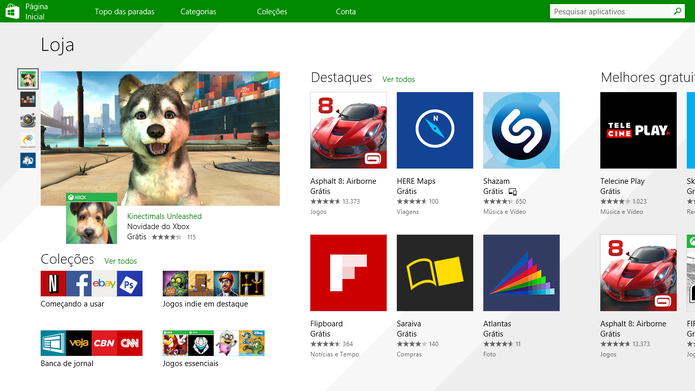Open the CNN icon in Banca de jornal
The image size is (695, 391).
pyautogui.click(x=130, y=343)
